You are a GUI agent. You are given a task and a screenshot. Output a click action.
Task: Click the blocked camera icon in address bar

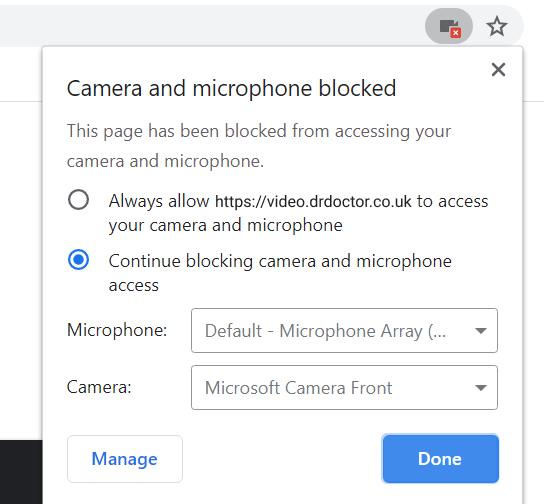[449, 26]
